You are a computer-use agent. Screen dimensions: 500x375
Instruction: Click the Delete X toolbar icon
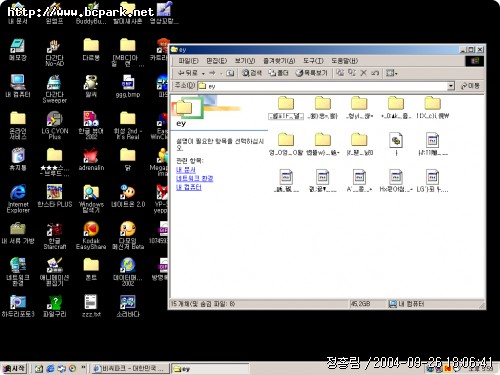click(x=364, y=73)
